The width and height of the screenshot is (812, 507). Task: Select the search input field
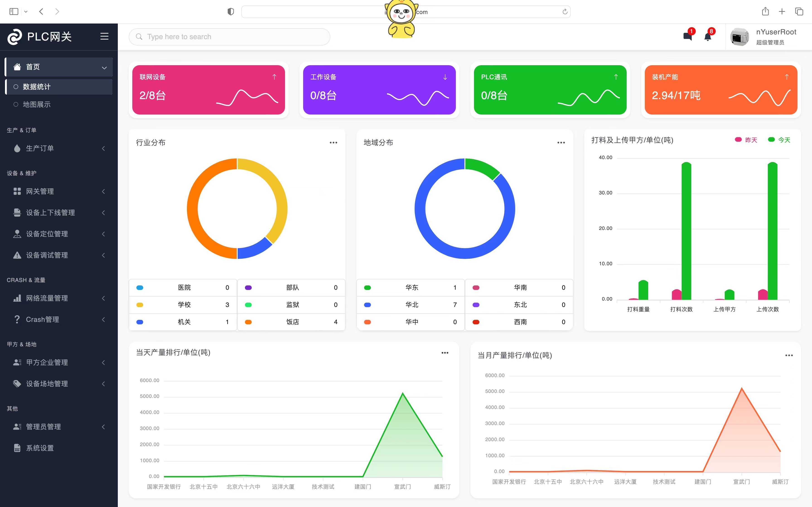point(230,36)
